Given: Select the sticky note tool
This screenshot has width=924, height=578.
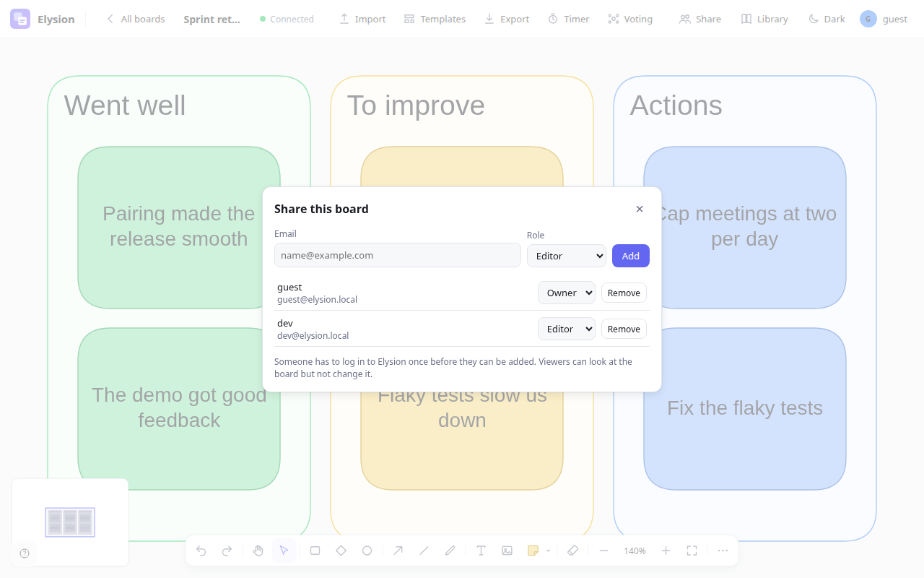Looking at the screenshot, I should coord(533,551).
